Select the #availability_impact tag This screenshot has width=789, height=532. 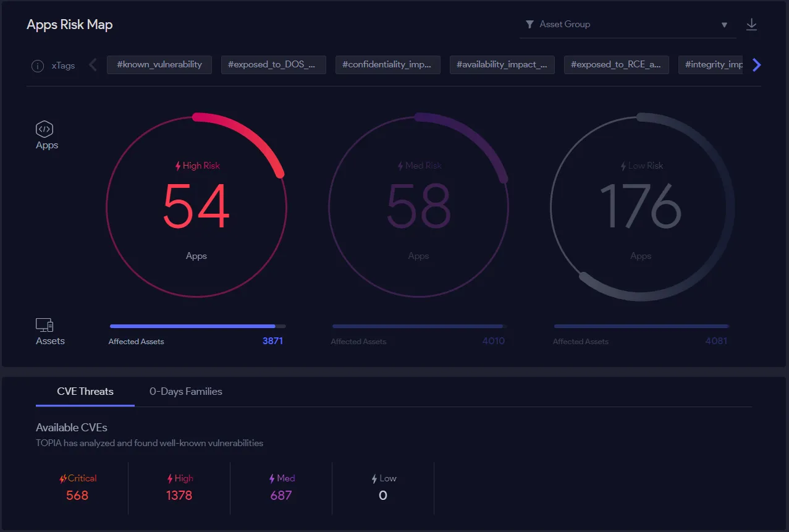(x=502, y=65)
